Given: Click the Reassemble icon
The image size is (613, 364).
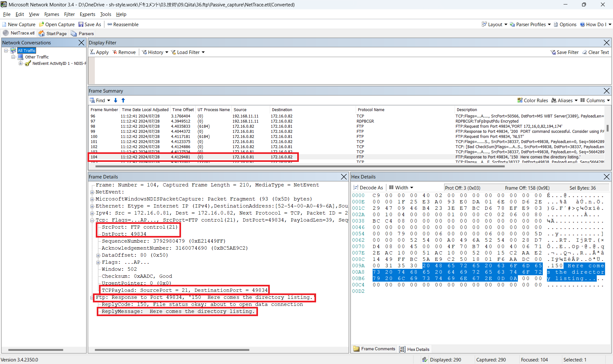Looking at the screenshot, I should (x=110, y=25).
